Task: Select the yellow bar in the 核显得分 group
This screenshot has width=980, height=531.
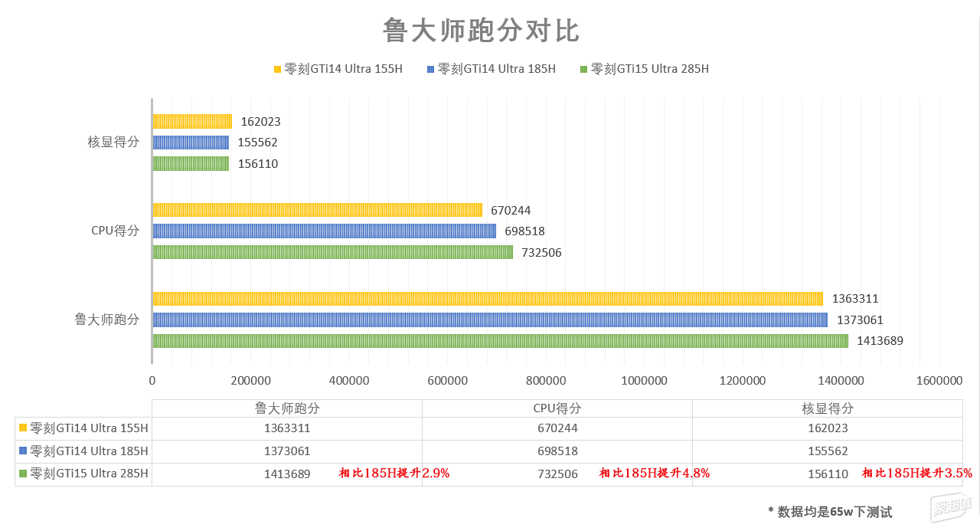Action: tap(192, 121)
